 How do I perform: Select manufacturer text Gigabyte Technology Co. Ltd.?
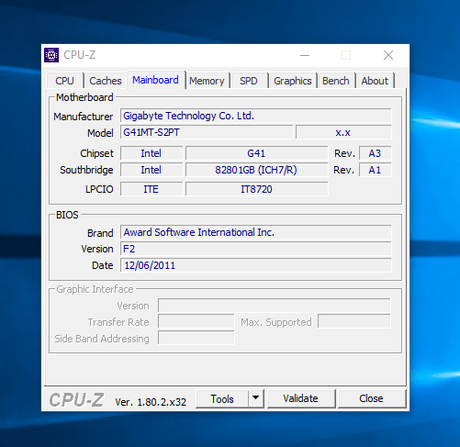[189, 116]
